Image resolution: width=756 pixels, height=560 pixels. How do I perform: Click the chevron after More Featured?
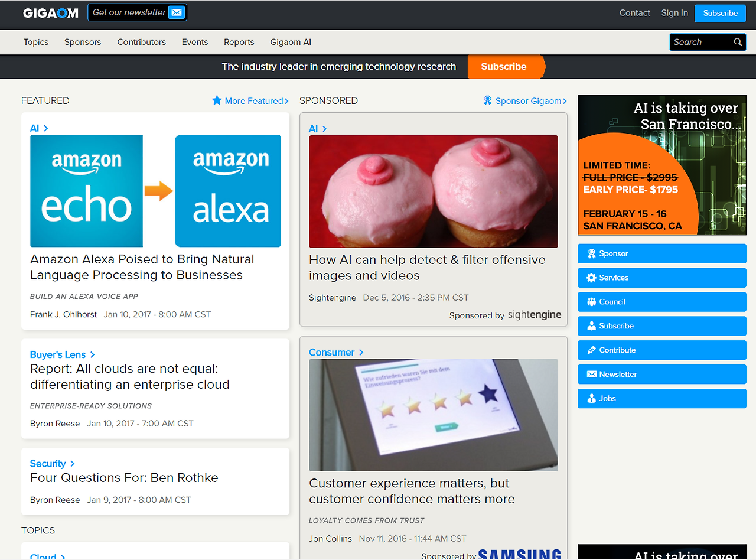point(286,101)
